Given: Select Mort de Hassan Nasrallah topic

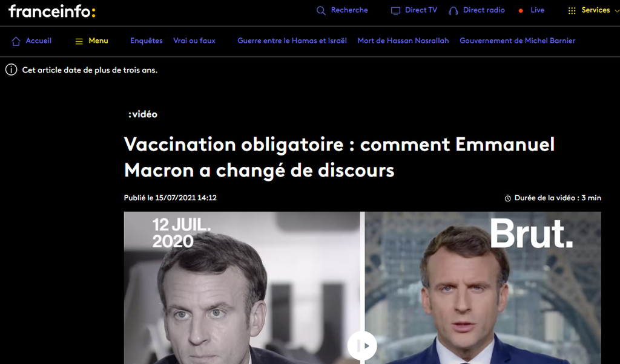Looking at the screenshot, I should [403, 41].
